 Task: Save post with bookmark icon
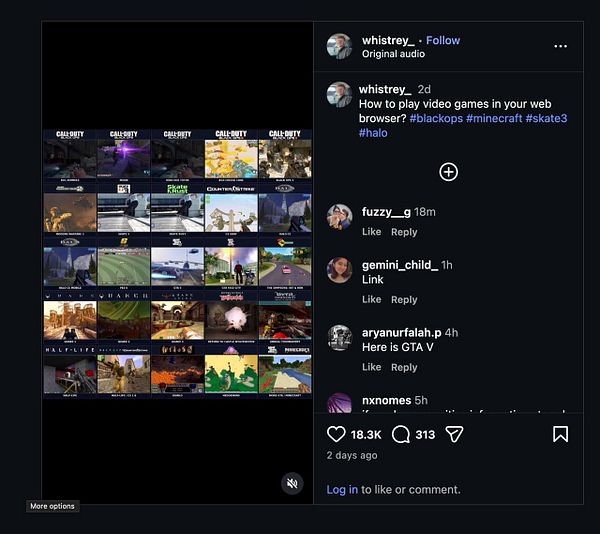pyautogui.click(x=560, y=434)
